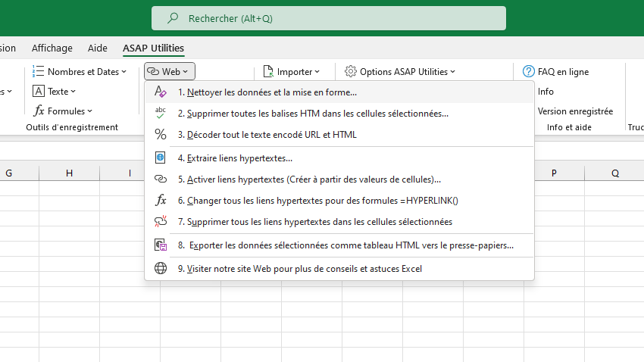Viewport: 644px width, 362px height.
Task: Expand Options ASAP Utilities dropdown chevron
Action: pos(452,72)
